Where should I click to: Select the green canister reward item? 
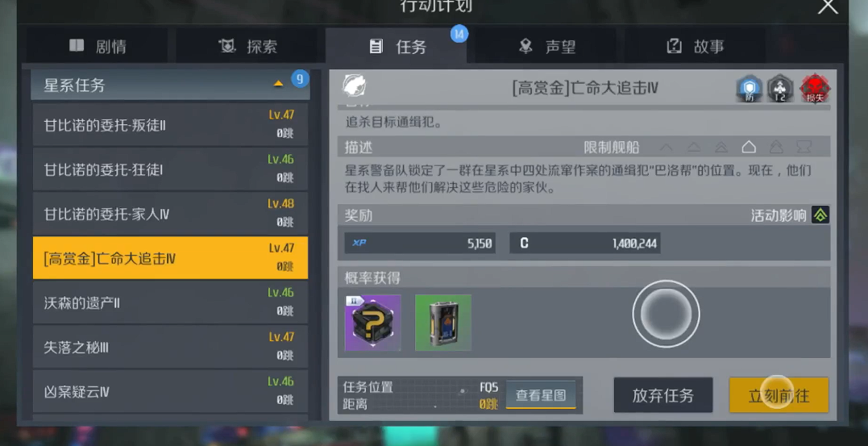pyautogui.click(x=443, y=323)
